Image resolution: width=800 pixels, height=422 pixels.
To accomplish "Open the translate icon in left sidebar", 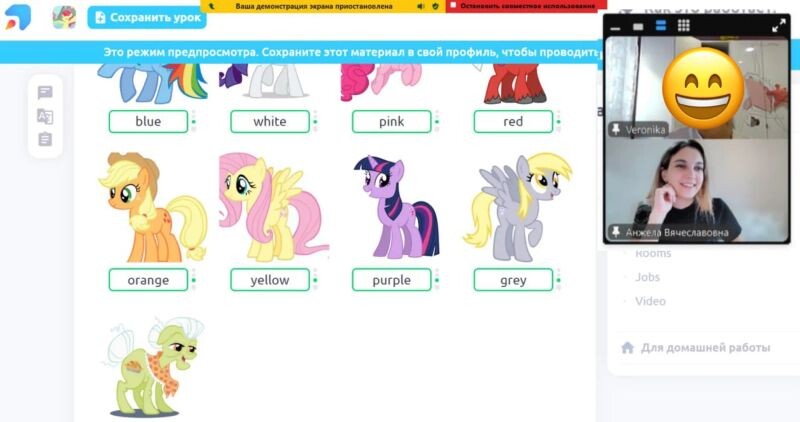I will (x=45, y=116).
